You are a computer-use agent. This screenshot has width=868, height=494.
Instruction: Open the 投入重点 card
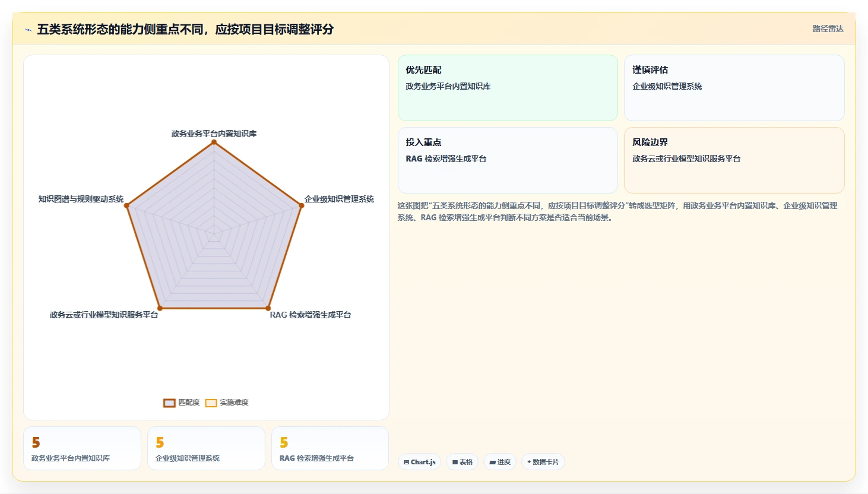coord(508,160)
